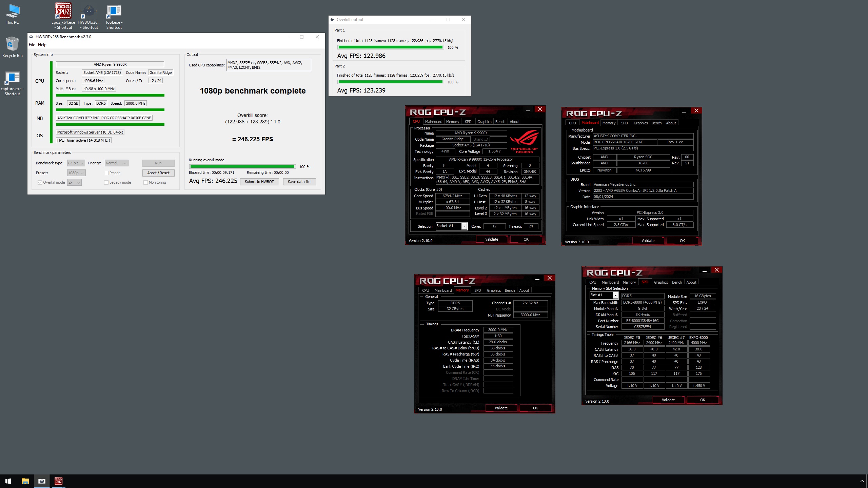Open Tool.exe shortcut on desktop

click(x=114, y=16)
